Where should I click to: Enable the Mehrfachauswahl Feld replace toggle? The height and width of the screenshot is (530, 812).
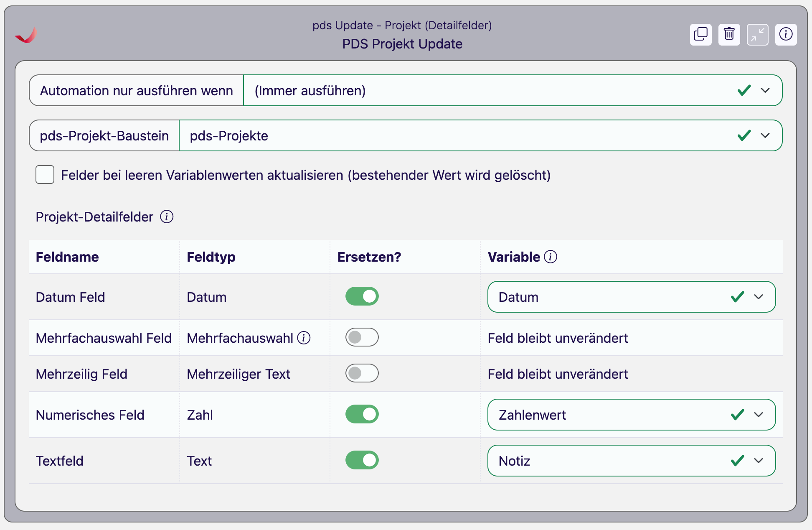tap(362, 337)
